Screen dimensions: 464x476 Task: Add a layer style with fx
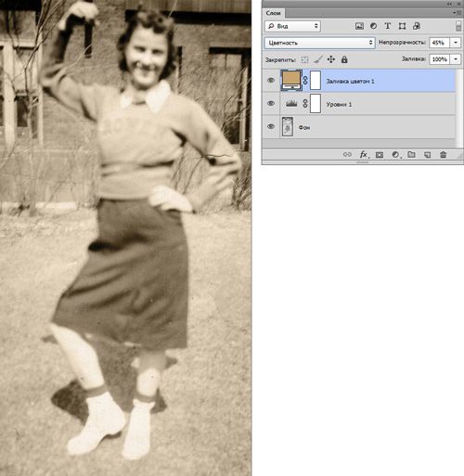[364, 154]
